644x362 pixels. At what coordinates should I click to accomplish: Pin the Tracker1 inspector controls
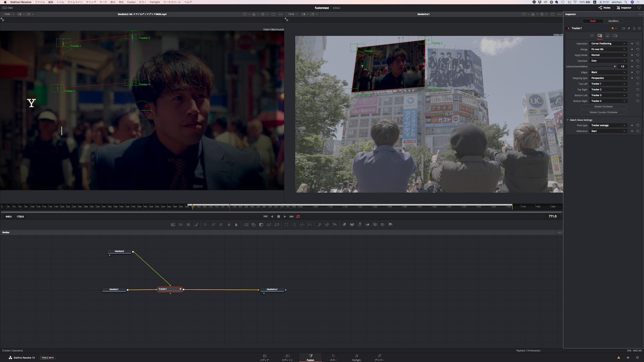[x=629, y=28]
